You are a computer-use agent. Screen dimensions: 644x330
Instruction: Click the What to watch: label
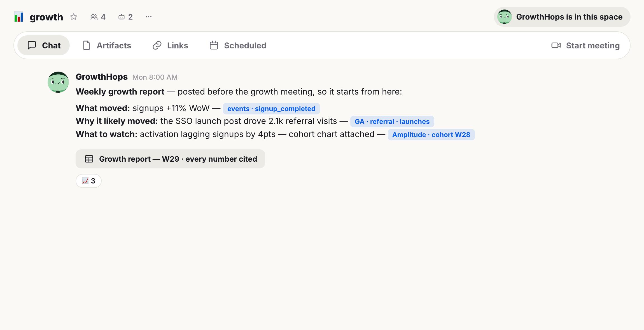106,134
